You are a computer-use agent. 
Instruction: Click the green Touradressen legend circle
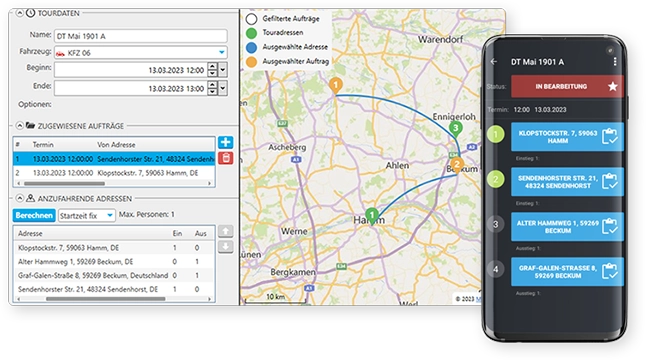pos(251,33)
